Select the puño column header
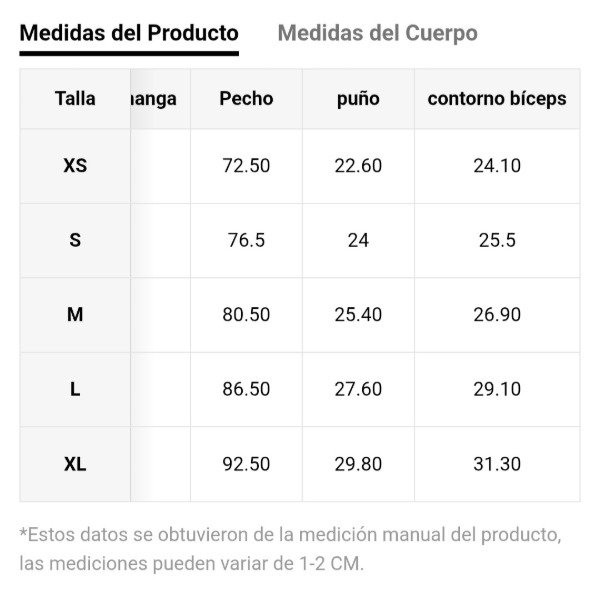The height and width of the screenshot is (595, 600). 358,98
